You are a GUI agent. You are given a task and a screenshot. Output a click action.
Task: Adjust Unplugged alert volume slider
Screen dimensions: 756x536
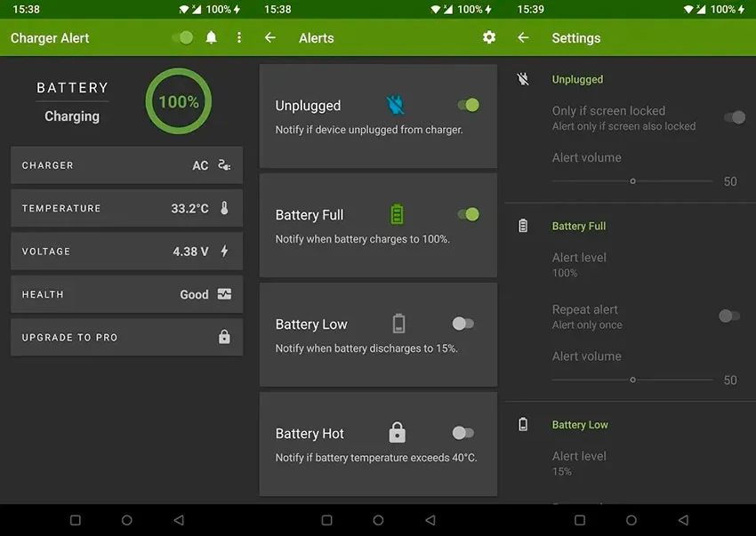tap(632, 181)
